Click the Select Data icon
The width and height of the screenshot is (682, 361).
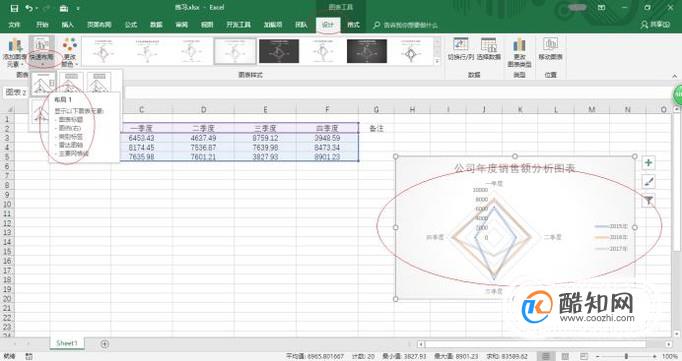point(488,49)
